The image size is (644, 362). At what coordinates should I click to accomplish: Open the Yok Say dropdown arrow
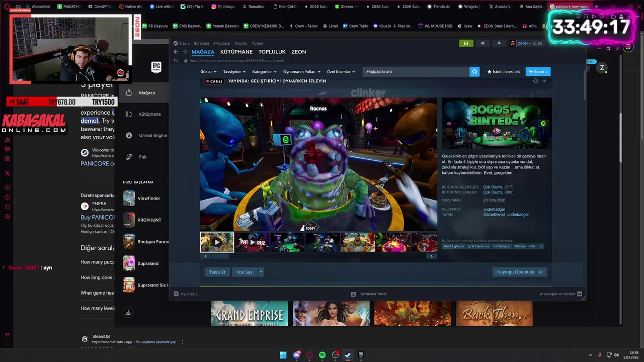(261, 272)
